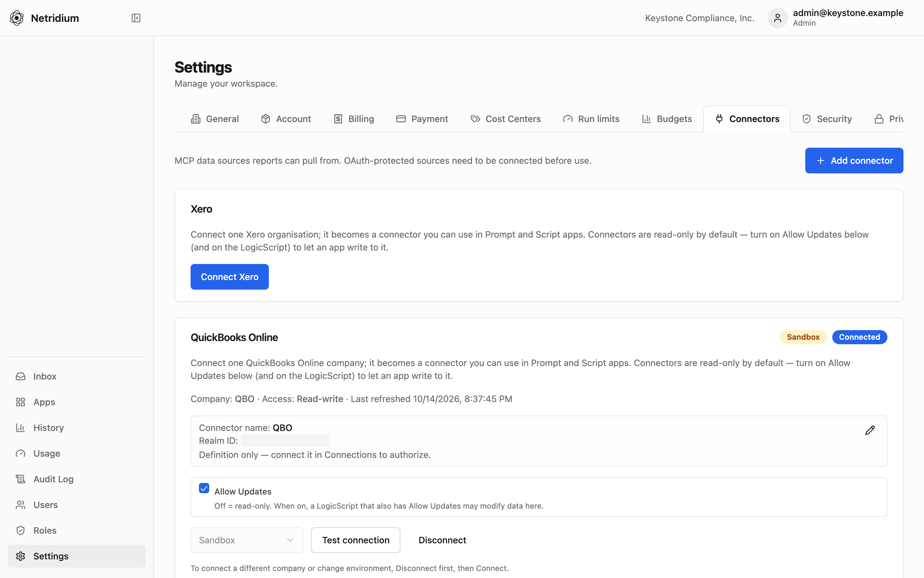Click the Apps grid icon
The image size is (924, 578).
[x=21, y=402]
